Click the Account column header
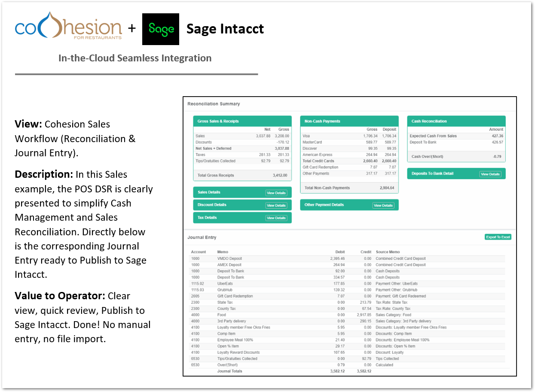This screenshot has height=392, width=535. [199, 252]
